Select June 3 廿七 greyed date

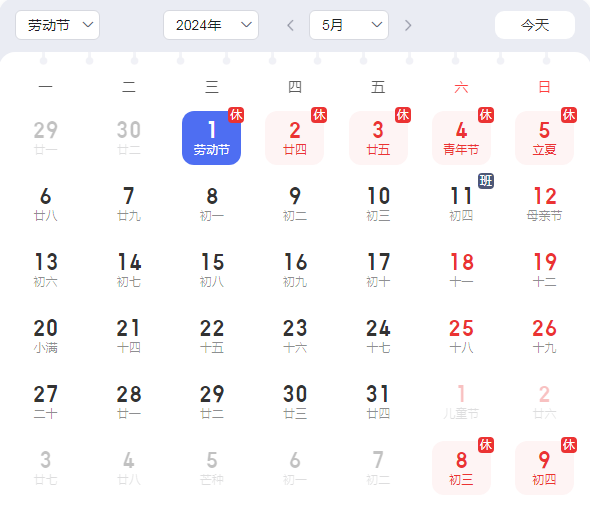pyautogui.click(x=45, y=468)
